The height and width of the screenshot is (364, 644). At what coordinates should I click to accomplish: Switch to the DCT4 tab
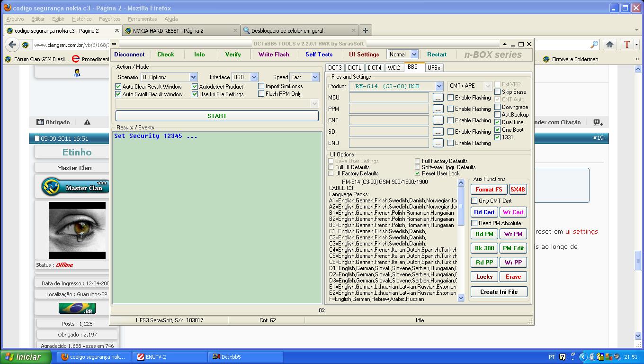click(375, 68)
